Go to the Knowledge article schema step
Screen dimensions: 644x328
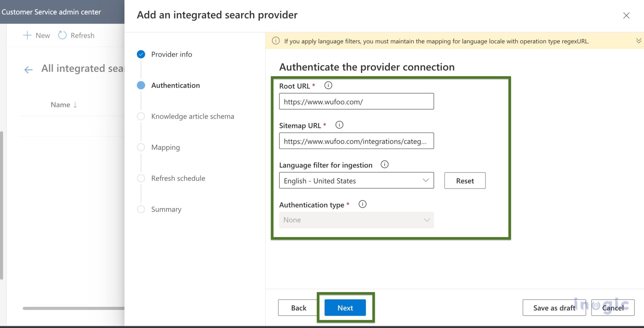193,116
